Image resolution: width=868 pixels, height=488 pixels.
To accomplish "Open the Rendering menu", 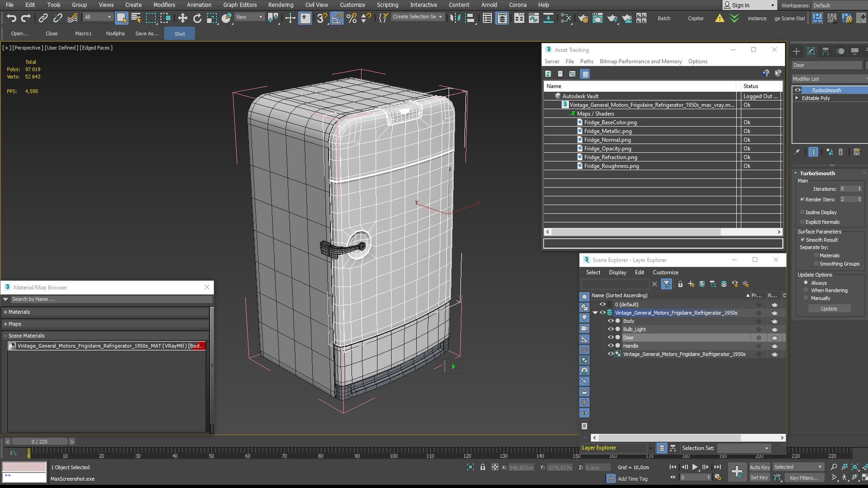I will 281,5.
